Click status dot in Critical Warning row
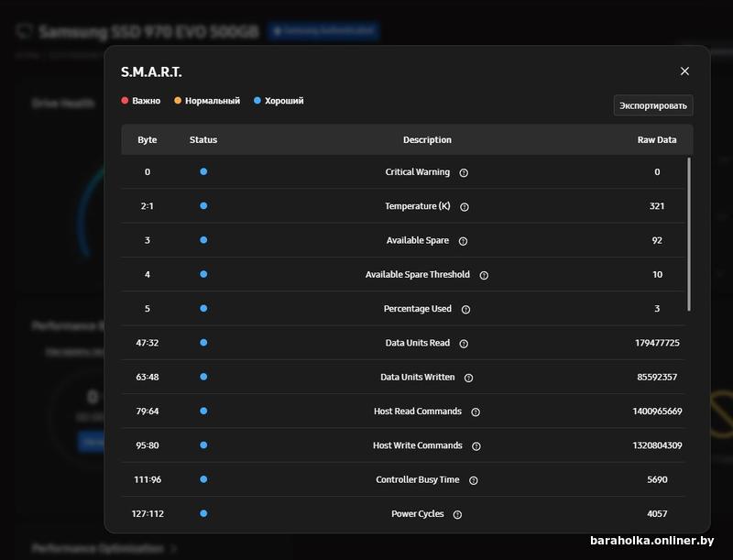The width and height of the screenshot is (733, 560). tap(203, 171)
